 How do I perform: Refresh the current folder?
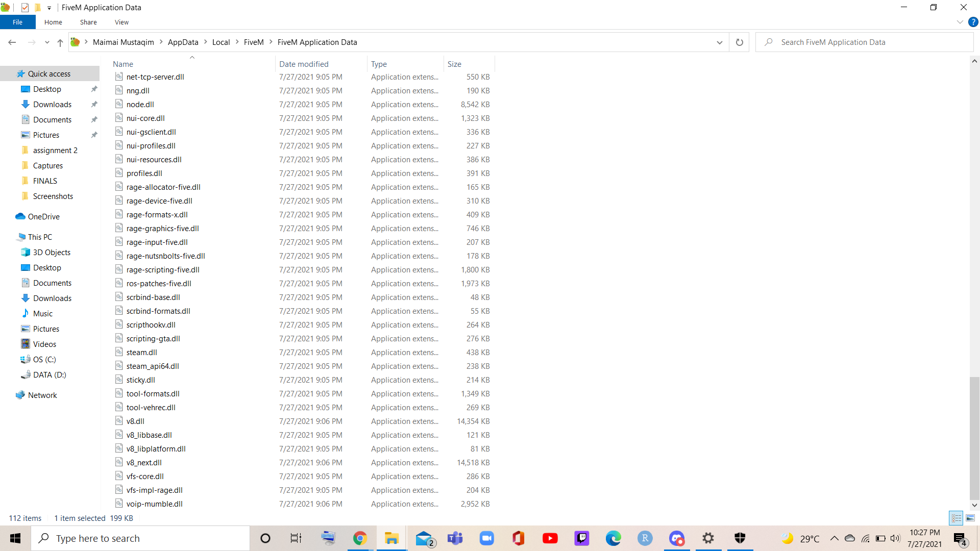pyautogui.click(x=739, y=42)
